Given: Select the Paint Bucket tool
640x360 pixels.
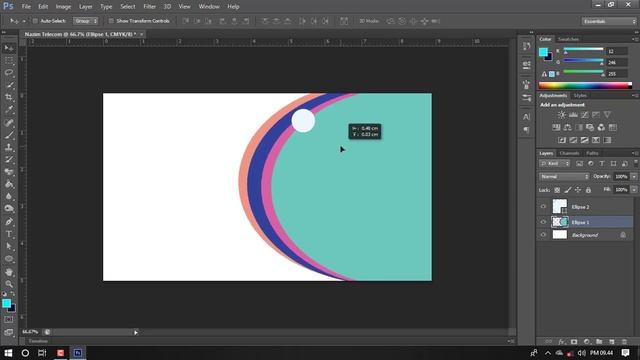Looking at the screenshot, I should (x=9, y=184).
